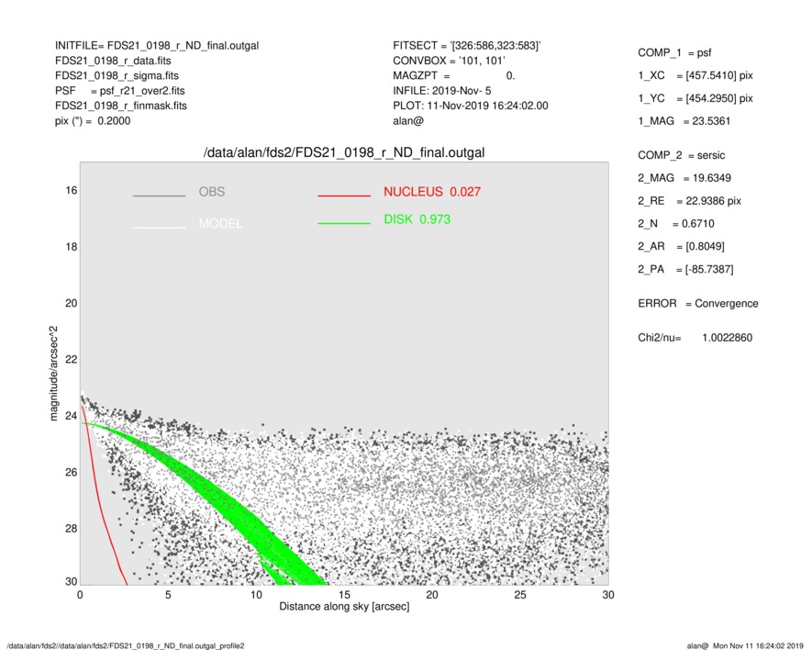Click the COMP_2 = sersic entry
The image size is (812, 650).
point(682,155)
